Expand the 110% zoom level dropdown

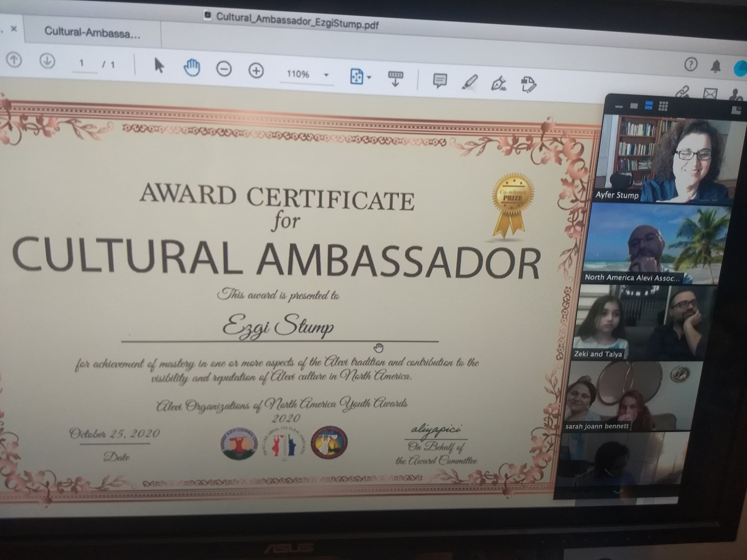pyautogui.click(x=326, y=75)
